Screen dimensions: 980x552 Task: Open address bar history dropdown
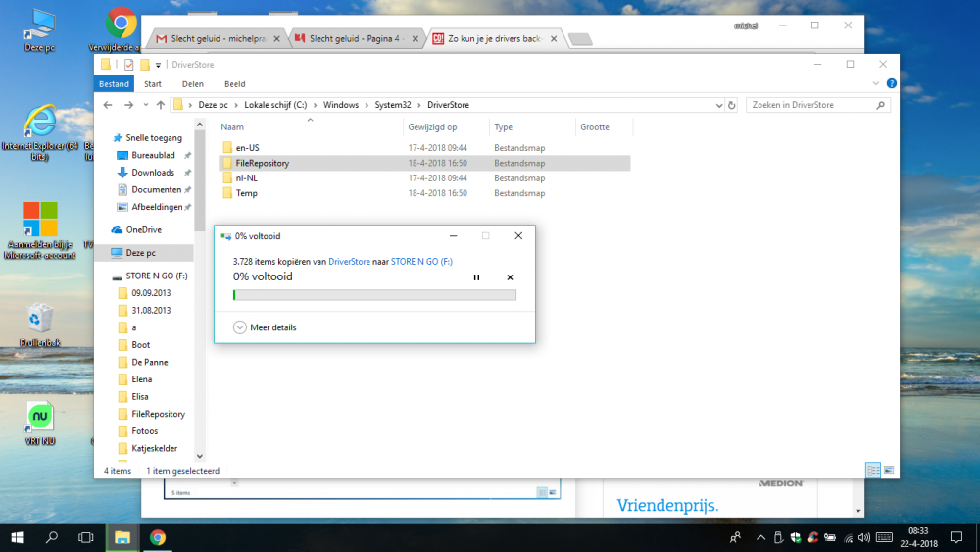tap(718, 105)
